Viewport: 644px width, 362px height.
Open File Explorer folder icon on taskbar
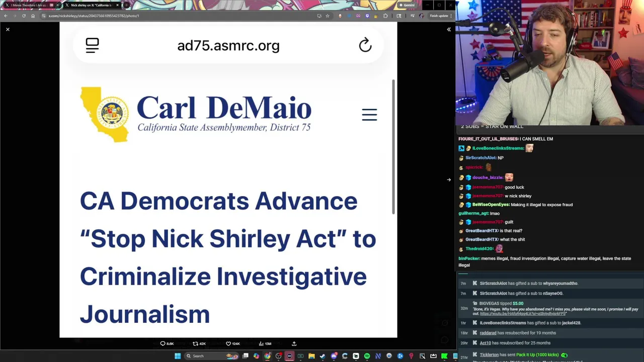pyautogui.click(x=311, y=356)
